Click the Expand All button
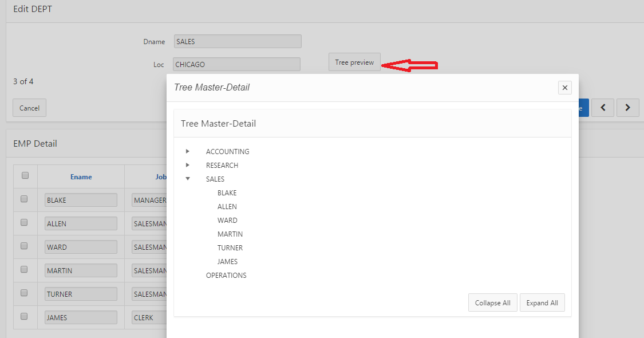644x338 pixels. click(542, 302)
